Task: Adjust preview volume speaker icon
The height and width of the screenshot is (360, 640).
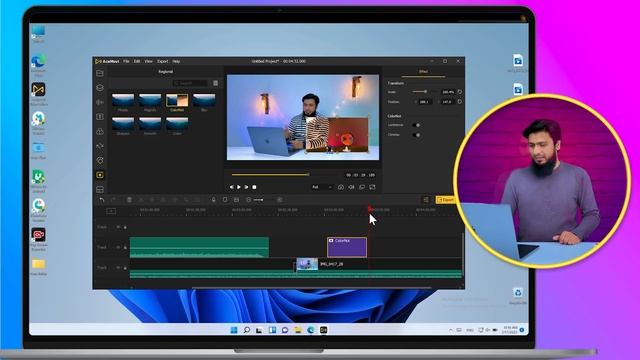Action: pos(351,187)
